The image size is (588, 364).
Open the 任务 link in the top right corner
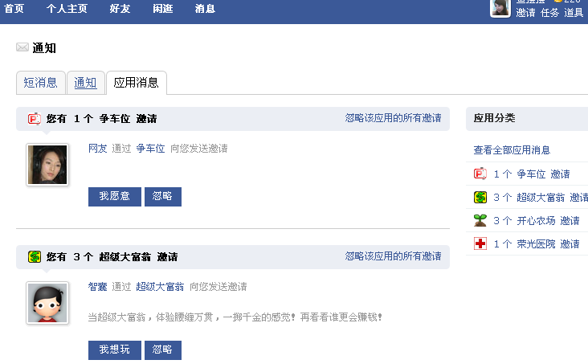(549, 13)
